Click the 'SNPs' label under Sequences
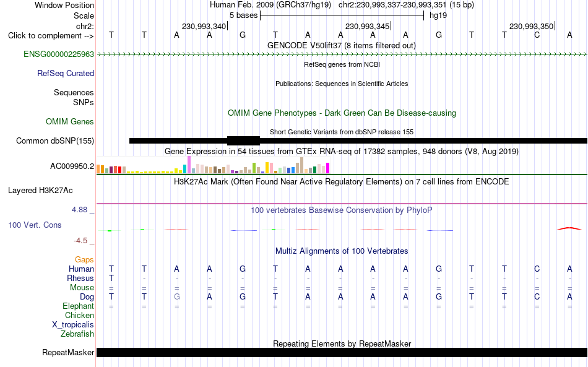 84,102
